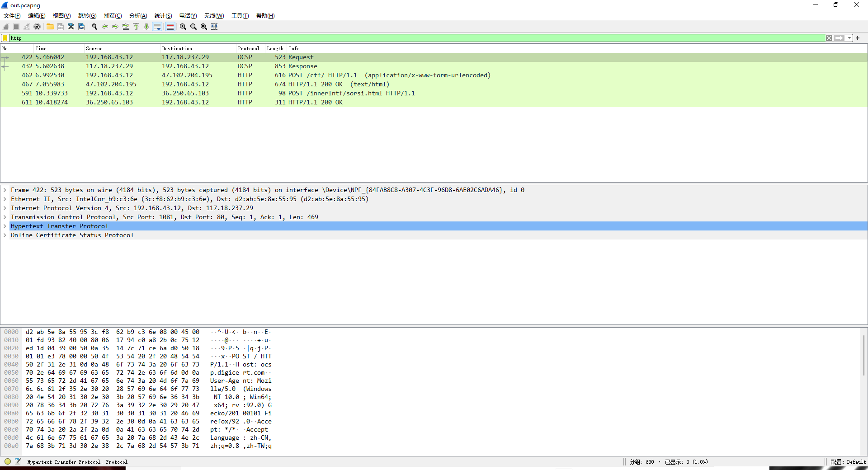Close the capture file icon
Screen dimensions: 868x470
71,27
